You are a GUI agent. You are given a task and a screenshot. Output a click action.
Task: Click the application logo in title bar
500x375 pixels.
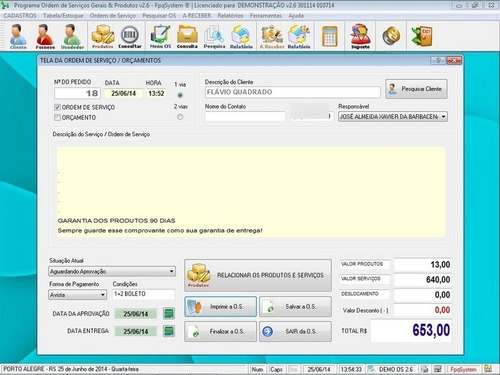(x=5, y=5)
